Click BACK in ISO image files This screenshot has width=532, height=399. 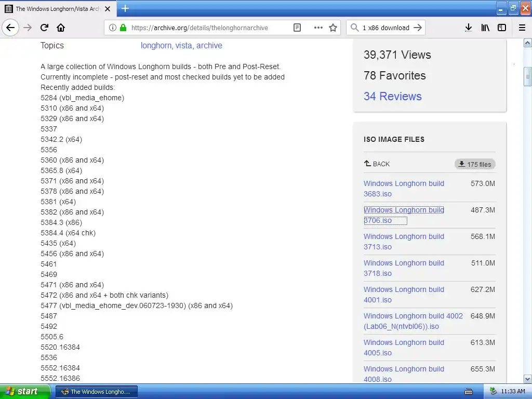click(x=377, y=164)
